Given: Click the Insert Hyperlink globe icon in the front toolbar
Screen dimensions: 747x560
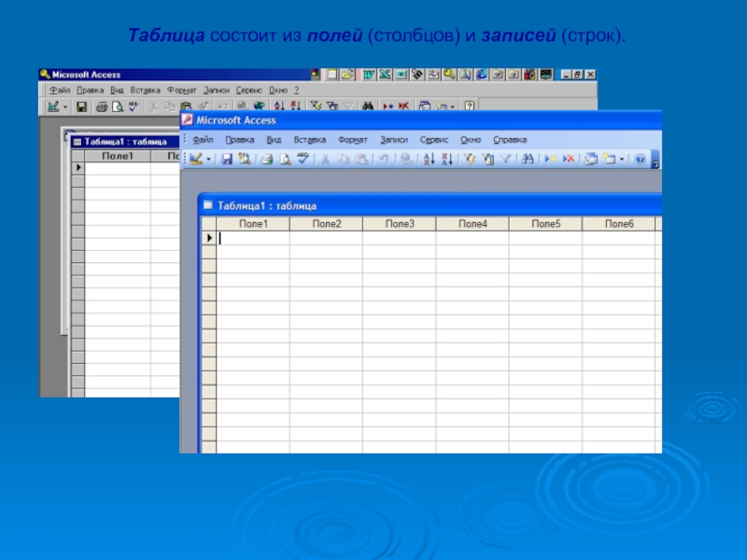Looking at the screenshot, I should click(x=406, y=159).
